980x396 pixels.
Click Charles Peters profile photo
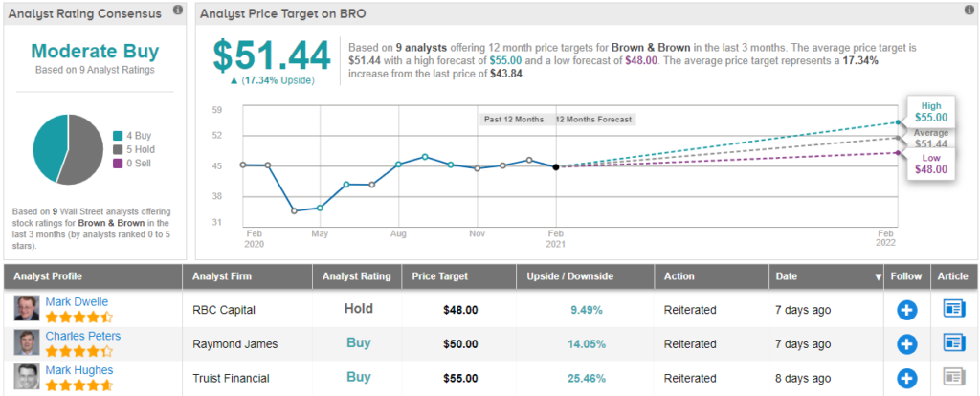(27, 342)
